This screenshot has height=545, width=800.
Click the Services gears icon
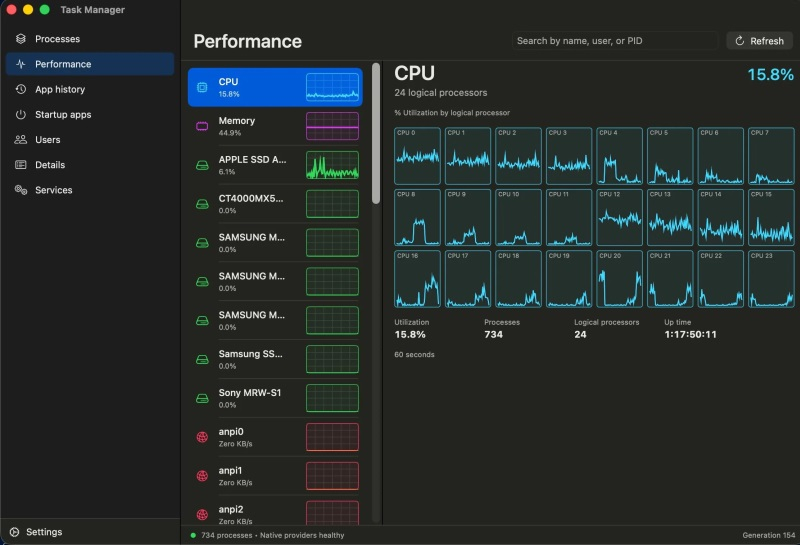[x=20, y=190]
